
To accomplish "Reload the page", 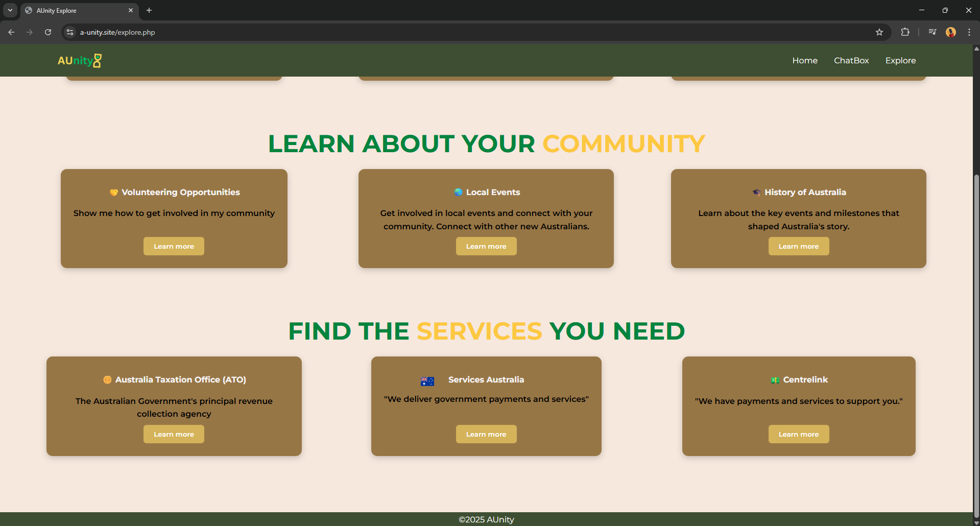I will click(x=48, y=32).
